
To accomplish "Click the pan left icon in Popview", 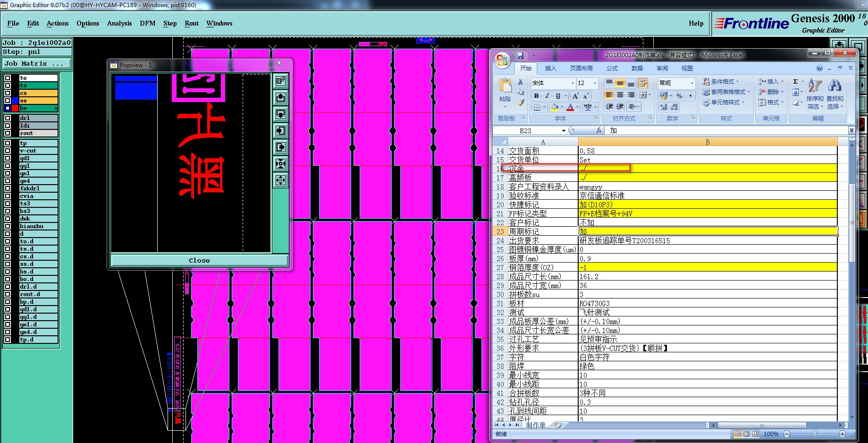I will tap(281, 131).
